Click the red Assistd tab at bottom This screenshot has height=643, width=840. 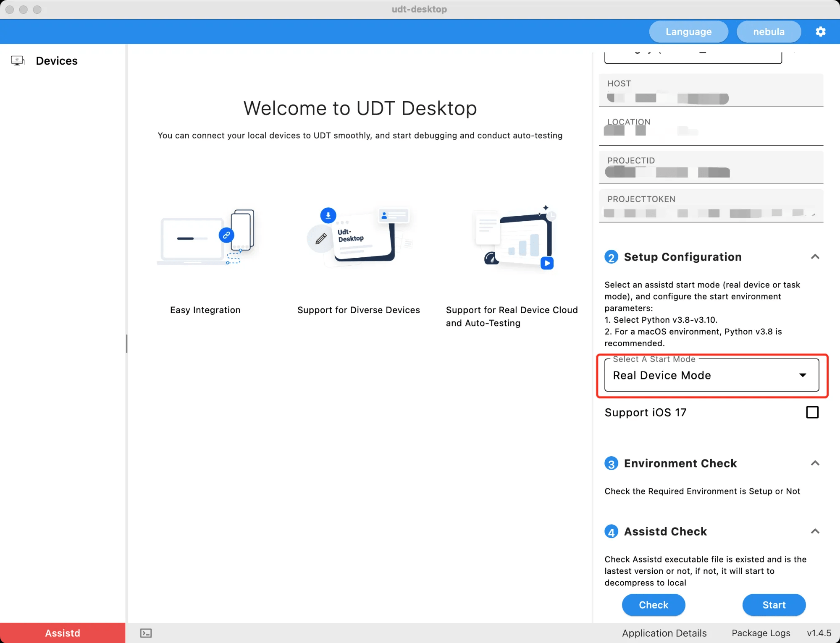[63, 633]
